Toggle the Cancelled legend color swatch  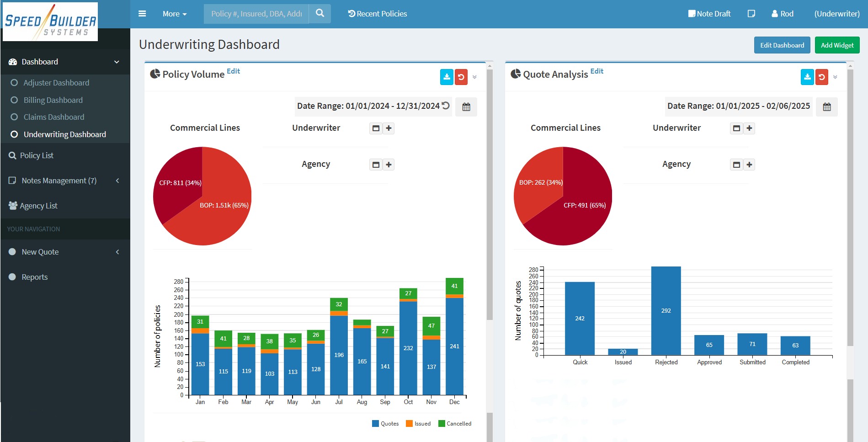point(442,423)
